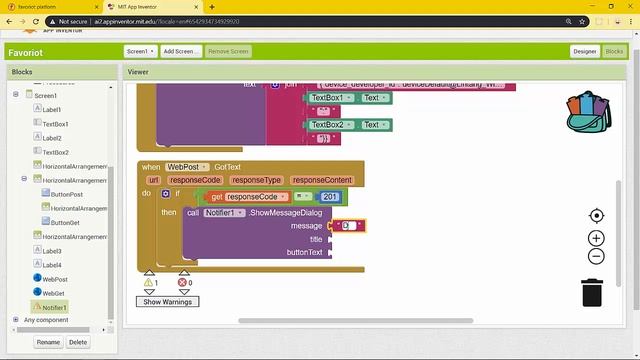Open the backpack icon in the viewer

[x=588, y=112]
